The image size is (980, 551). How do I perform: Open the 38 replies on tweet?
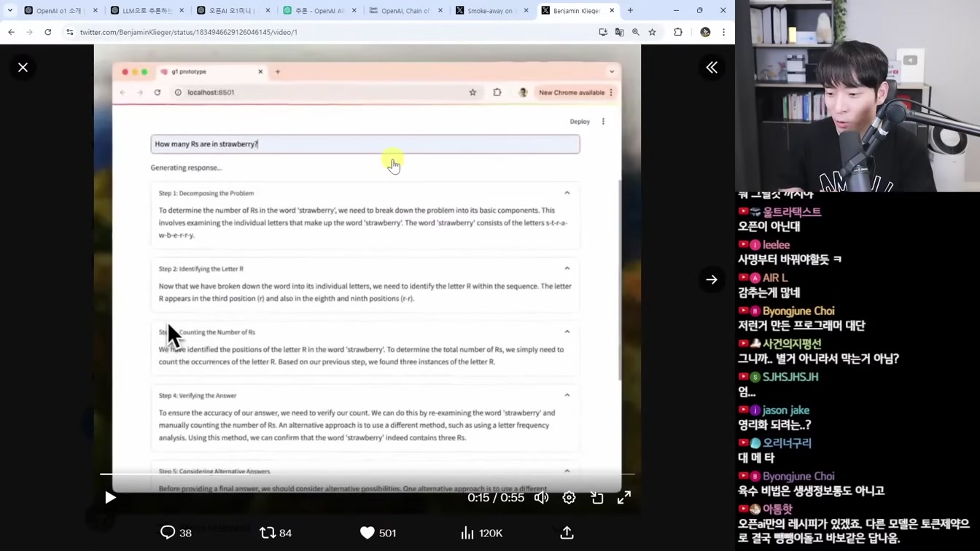(x=176, y=533)
